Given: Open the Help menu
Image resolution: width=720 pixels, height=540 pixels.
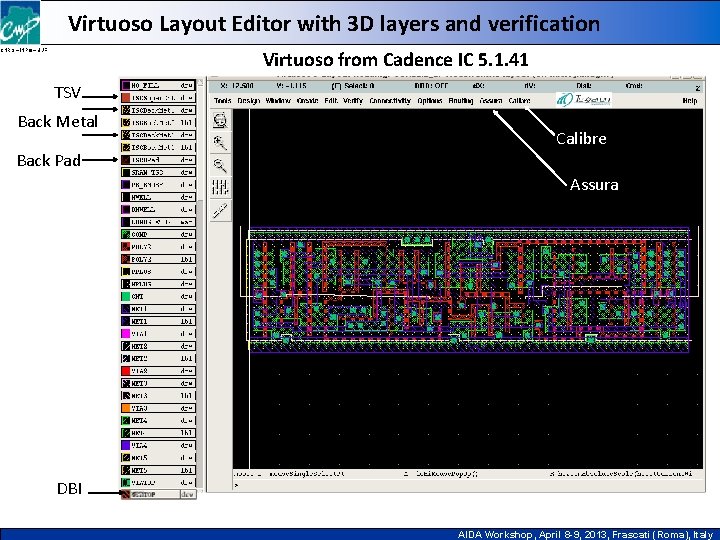Looking at the screenshot, I should click(690, 101).
